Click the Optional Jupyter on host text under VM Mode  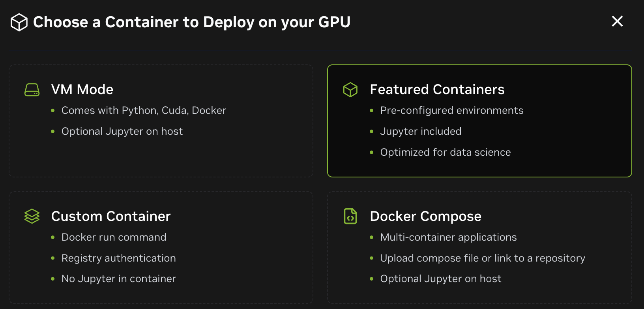pos(122,132)
